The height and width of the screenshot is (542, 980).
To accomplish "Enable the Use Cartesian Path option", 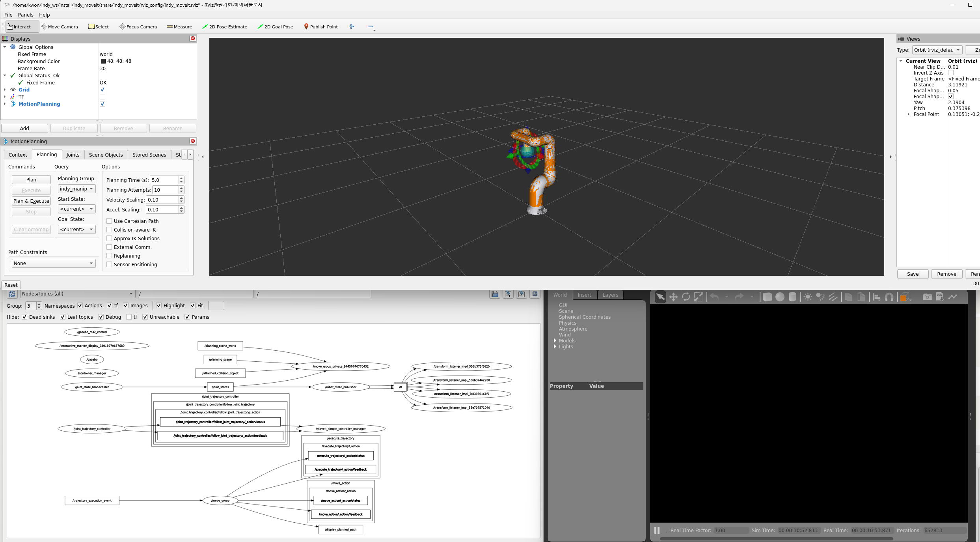I will (110, 221).
